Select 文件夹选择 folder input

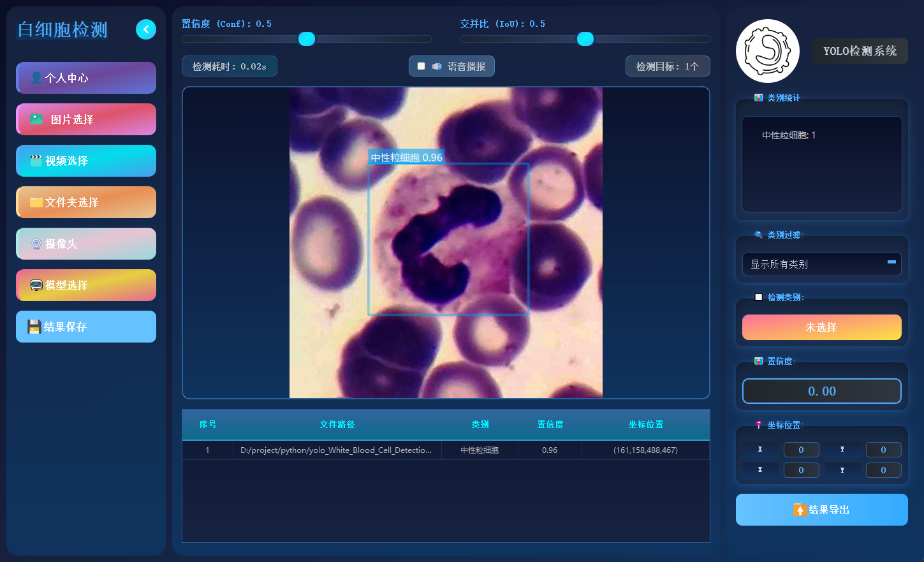coord(86,202)
